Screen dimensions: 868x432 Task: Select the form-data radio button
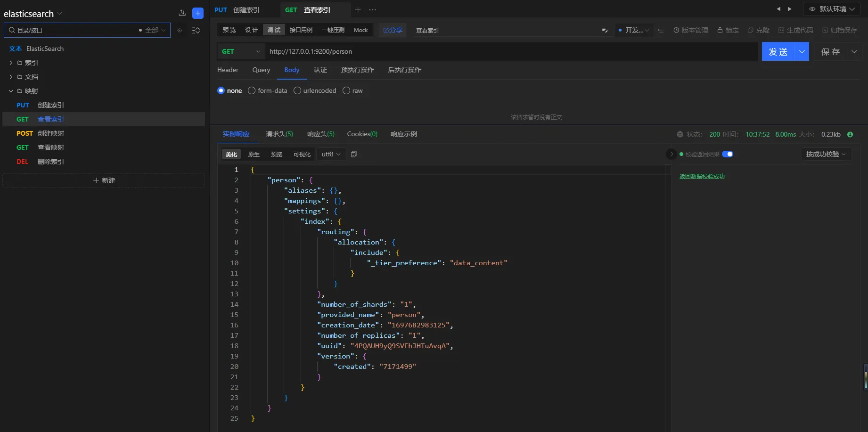252,90
